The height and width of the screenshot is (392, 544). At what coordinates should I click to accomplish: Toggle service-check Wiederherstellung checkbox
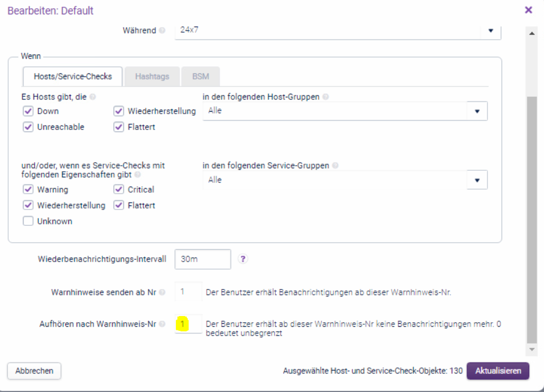point(28,205)
